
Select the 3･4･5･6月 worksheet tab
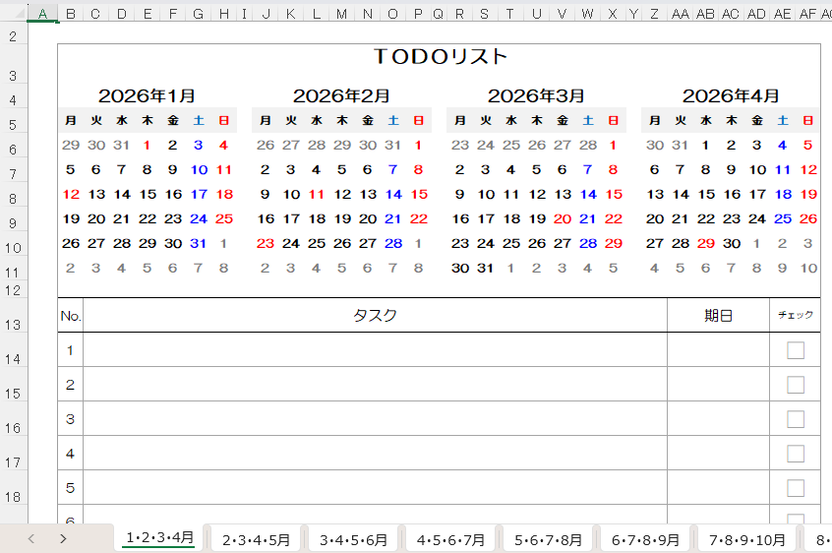pos(353,539)
